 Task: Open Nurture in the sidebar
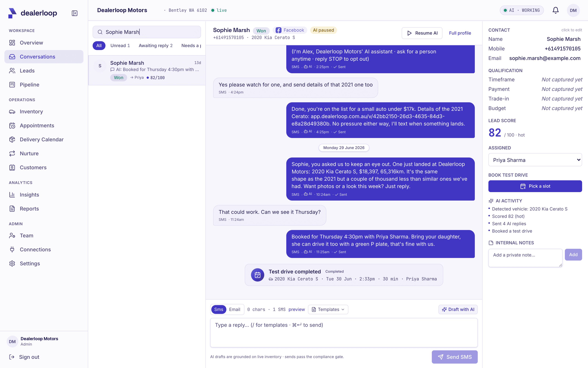tap(44, 154)
